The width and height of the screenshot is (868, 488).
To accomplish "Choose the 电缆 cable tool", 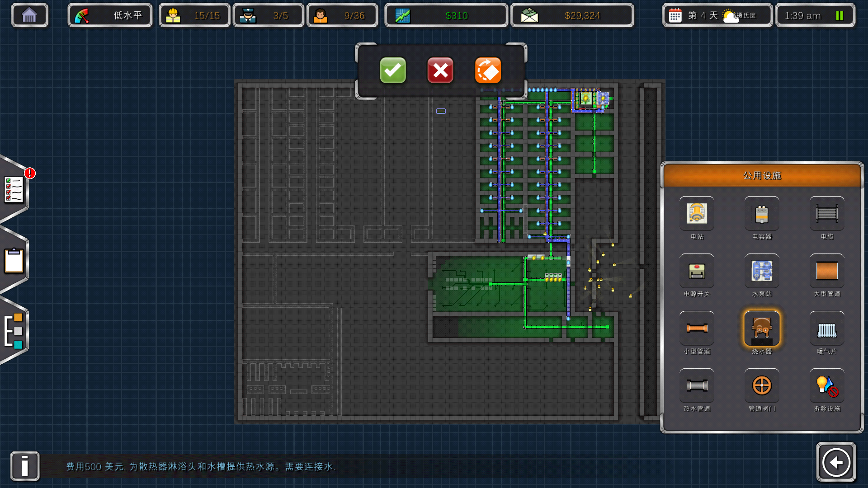I will pos(827,213).
